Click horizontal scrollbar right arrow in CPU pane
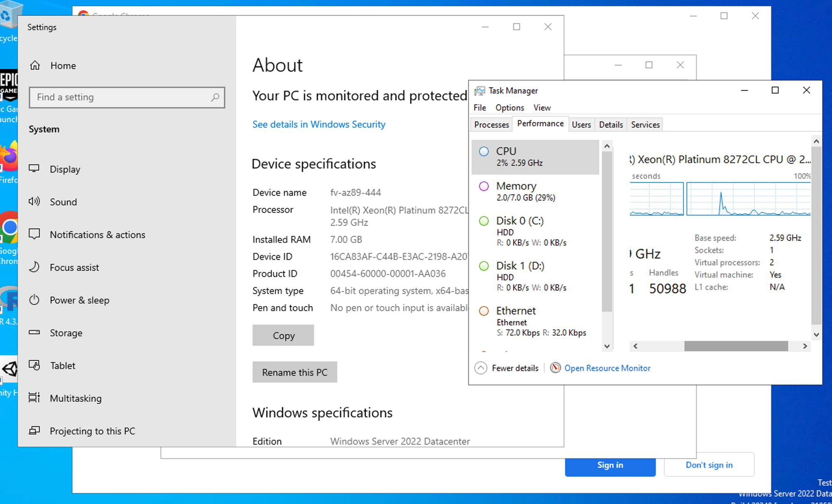 805,346
